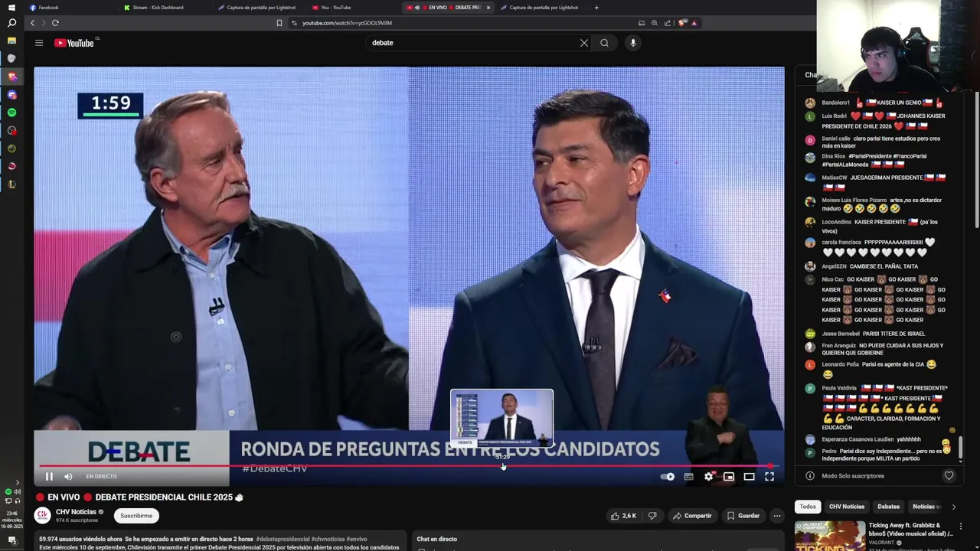Run the YouTube search magnifier button
This screenshot has height=551, width=980.
(x=605, y=43)
